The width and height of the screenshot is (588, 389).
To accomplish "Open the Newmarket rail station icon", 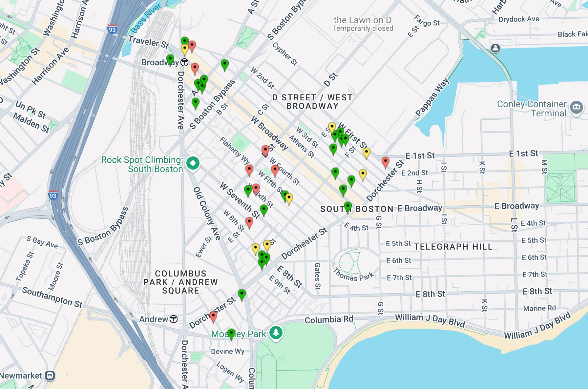I will tap(50, 376).
